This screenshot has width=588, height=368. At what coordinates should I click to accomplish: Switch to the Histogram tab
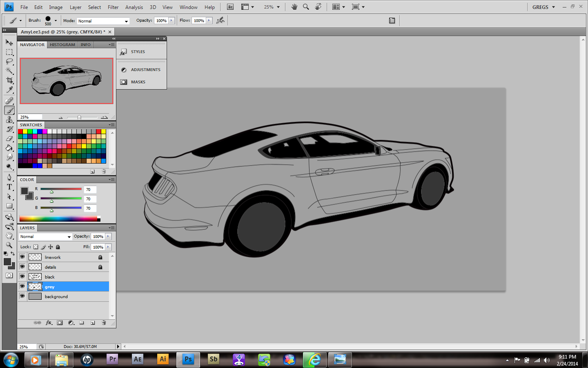pyautogui.click(x=62, y=45)
